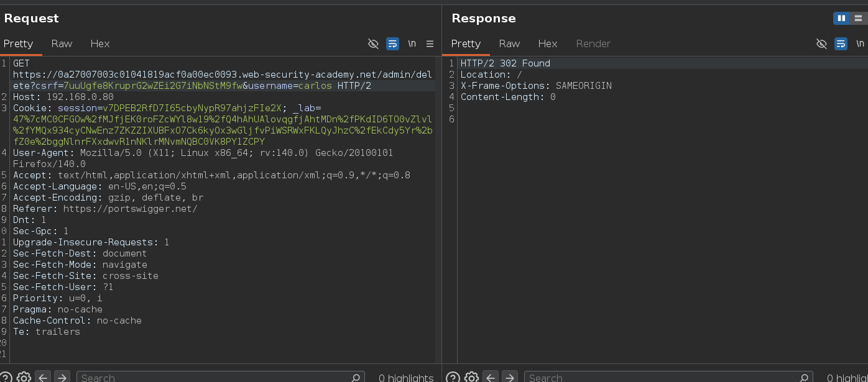Viewport: 868px width, 382px height.
Task: Click the Cookie session value in request
Action: (x=192, y=108)
